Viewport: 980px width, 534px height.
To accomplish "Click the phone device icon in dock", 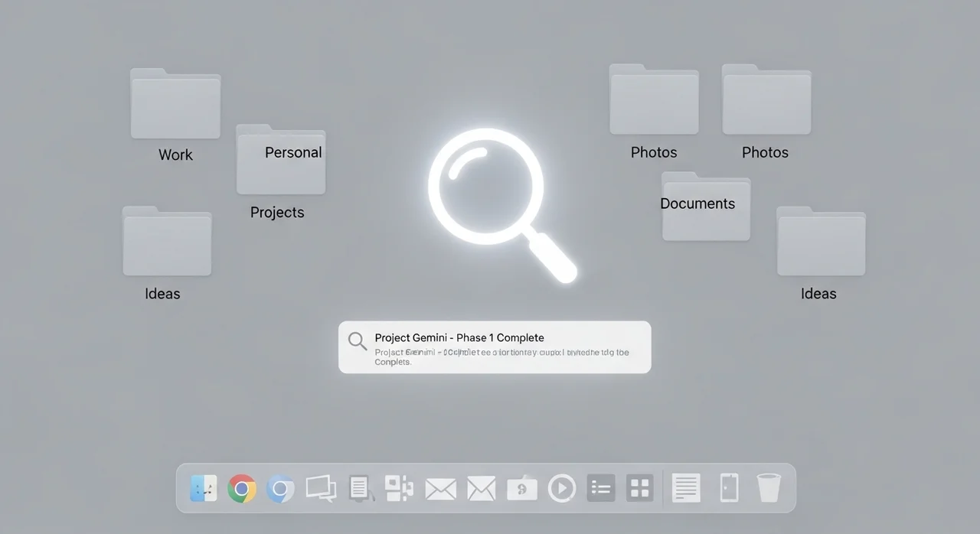I will pyautogui.click(x=729, y=488).
